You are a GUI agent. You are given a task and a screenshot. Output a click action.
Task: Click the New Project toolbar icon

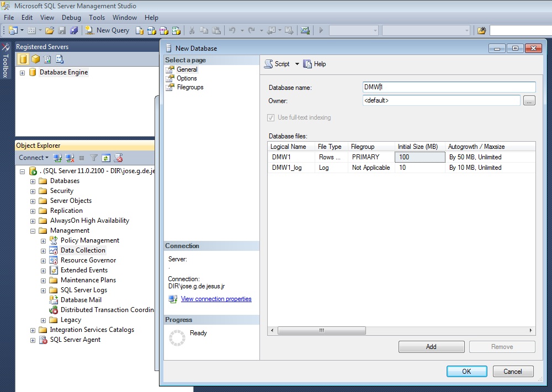pos(13,30)
